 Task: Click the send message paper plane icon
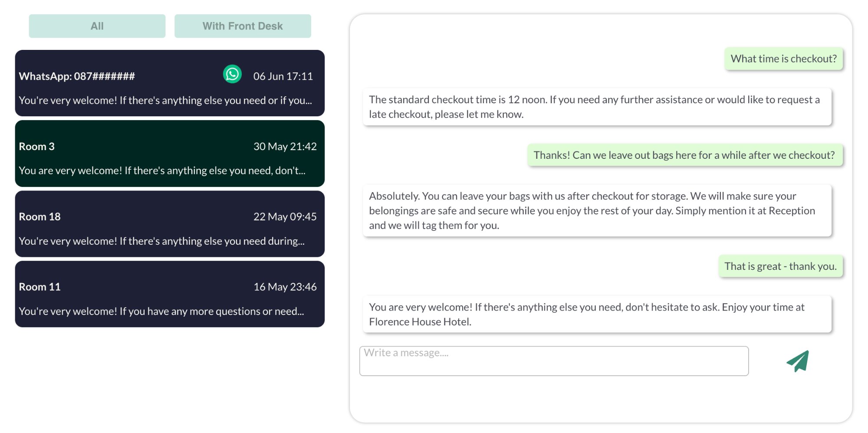pos(799,361)
